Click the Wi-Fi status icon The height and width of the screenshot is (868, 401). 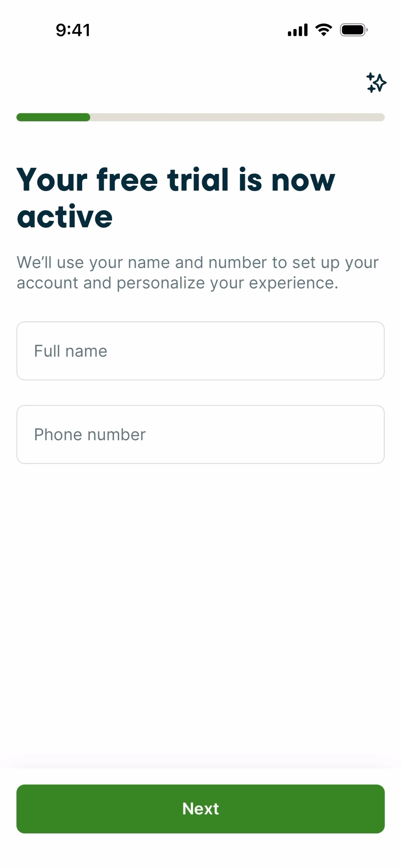point(324,30)
